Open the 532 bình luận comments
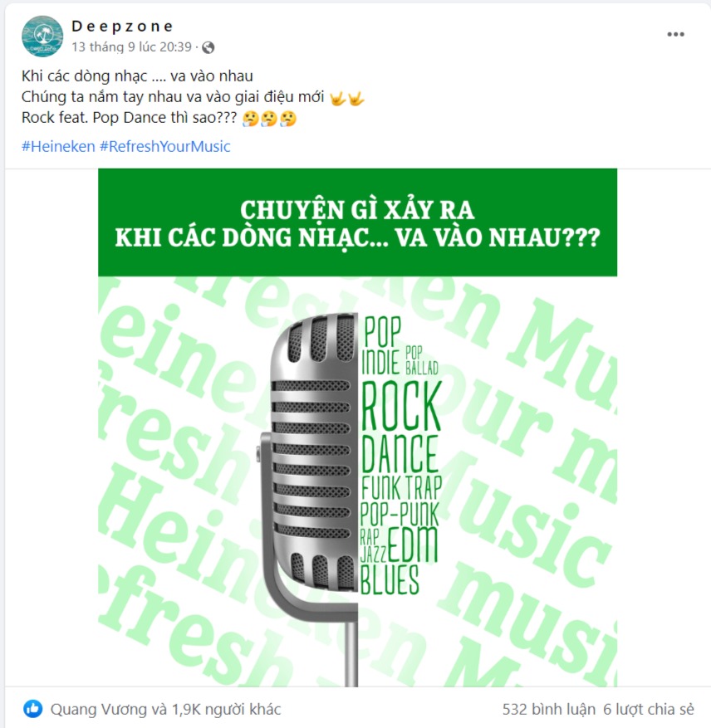This screenshot has width=711, height=728. (x=548, y=709)
